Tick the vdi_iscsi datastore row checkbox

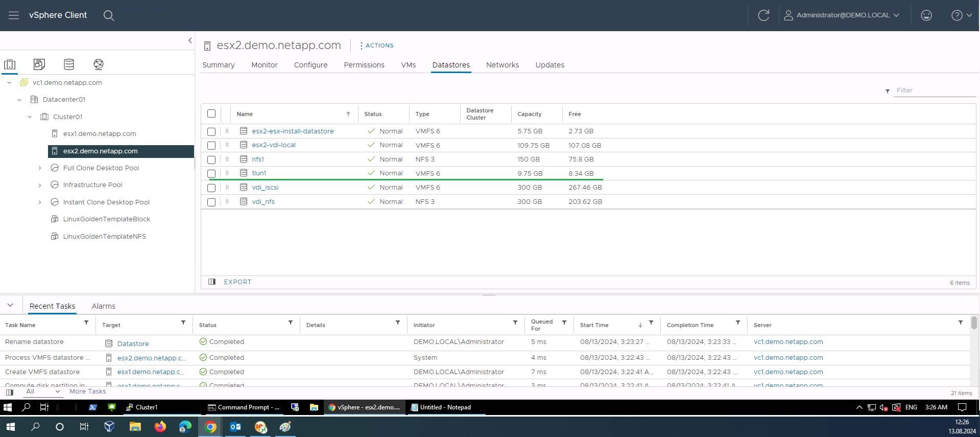pyautogui.click(x=211, y=188)
